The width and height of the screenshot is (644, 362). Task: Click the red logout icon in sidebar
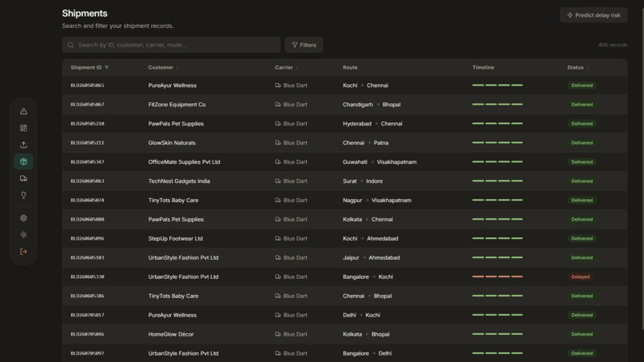tap(23, 252)
